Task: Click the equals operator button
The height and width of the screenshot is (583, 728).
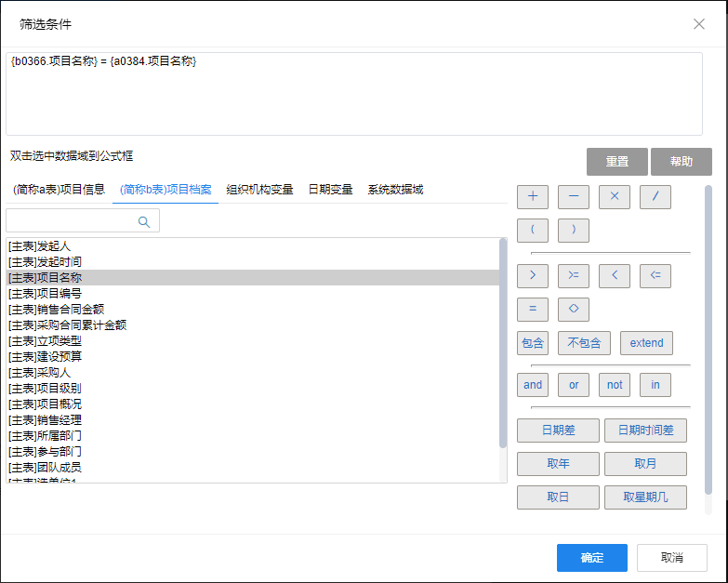Action: (533, 309)
